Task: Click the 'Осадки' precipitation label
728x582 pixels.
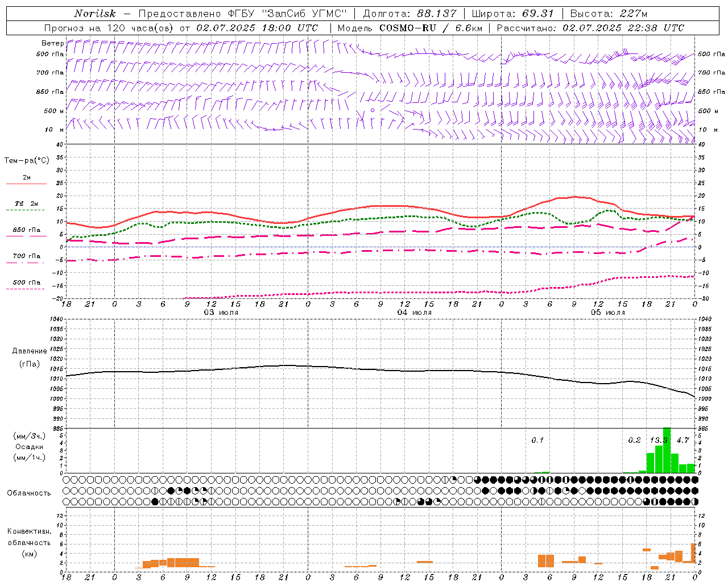Action: 30,447
